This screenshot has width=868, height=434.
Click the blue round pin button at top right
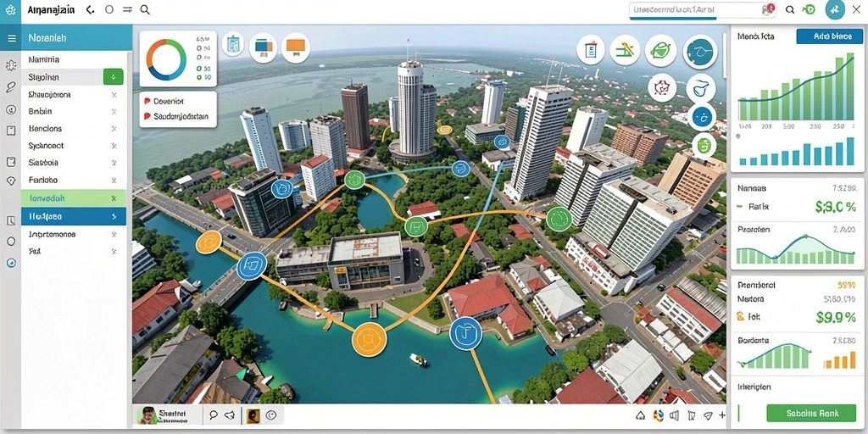(x=835, y=9)
